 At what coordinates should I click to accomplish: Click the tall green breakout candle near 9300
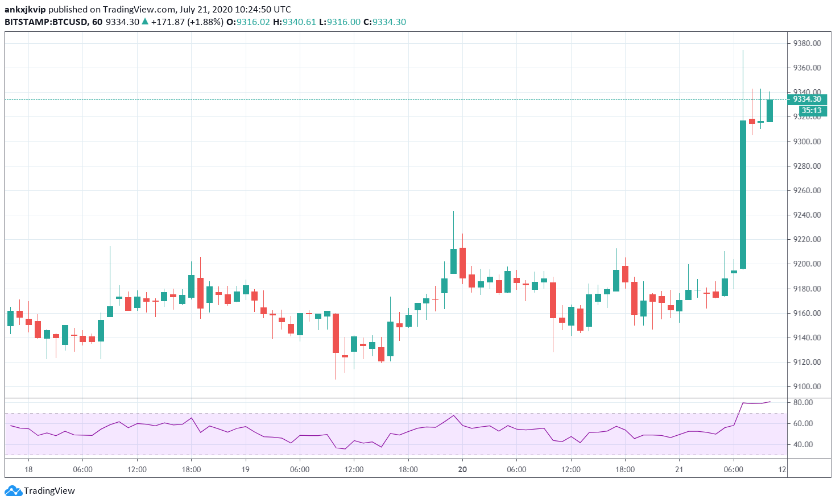743,194
